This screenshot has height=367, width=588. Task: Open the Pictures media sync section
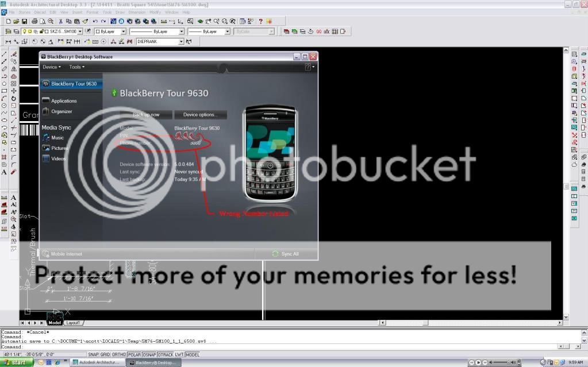(59, 148)
